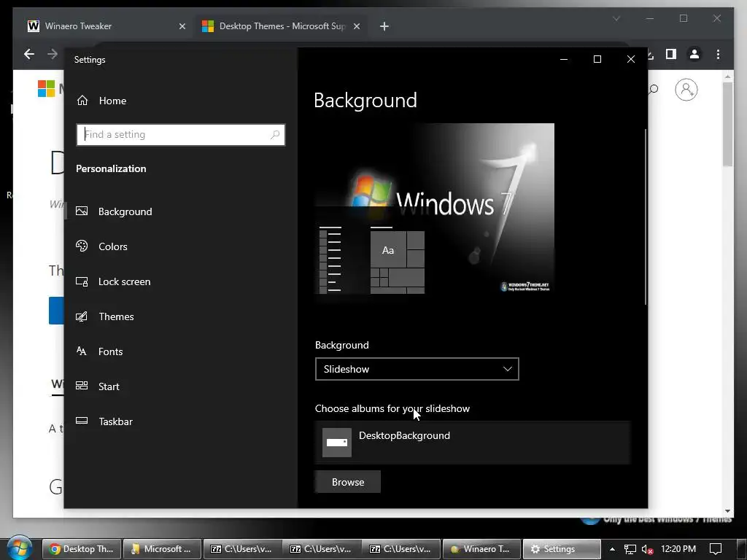Viewport: 747px width, 560px height.
Task: Click in the Find a setting field
Action: (x=181, y=135)
